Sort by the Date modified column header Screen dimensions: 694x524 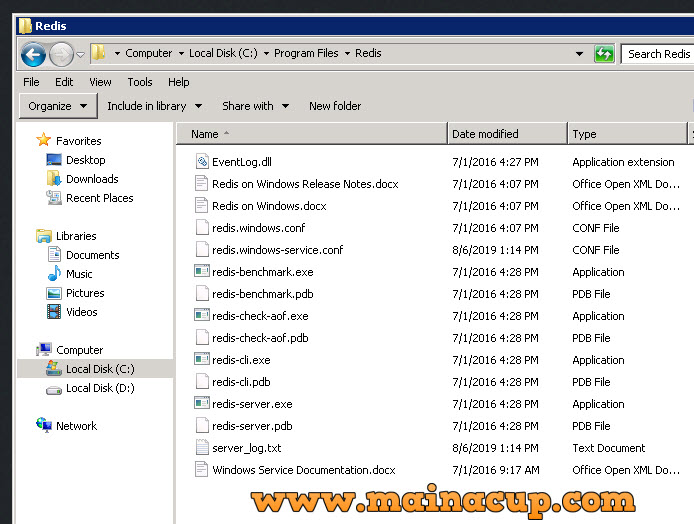(x=507, y=134)
